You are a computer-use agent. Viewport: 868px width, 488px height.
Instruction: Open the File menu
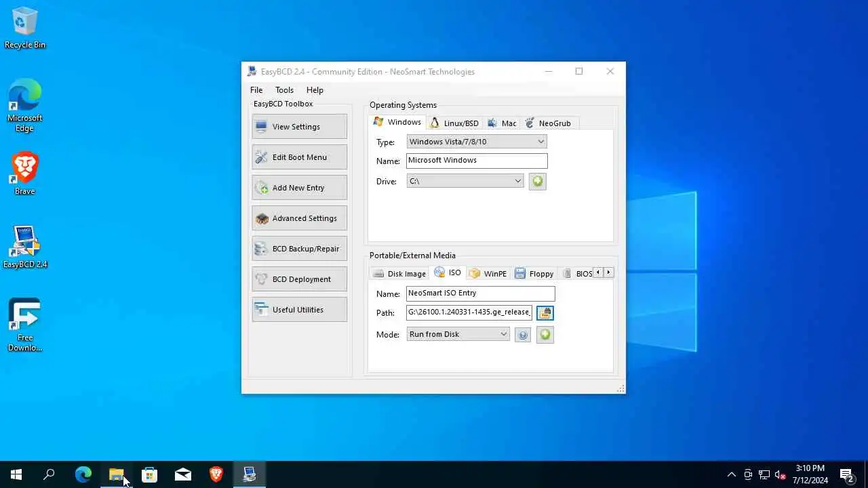tap(256, 90)
